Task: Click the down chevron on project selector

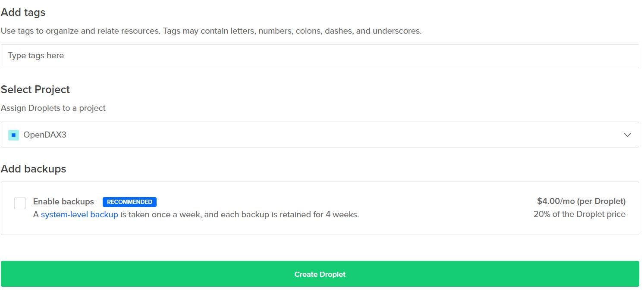Action: [x=627, y=135]
